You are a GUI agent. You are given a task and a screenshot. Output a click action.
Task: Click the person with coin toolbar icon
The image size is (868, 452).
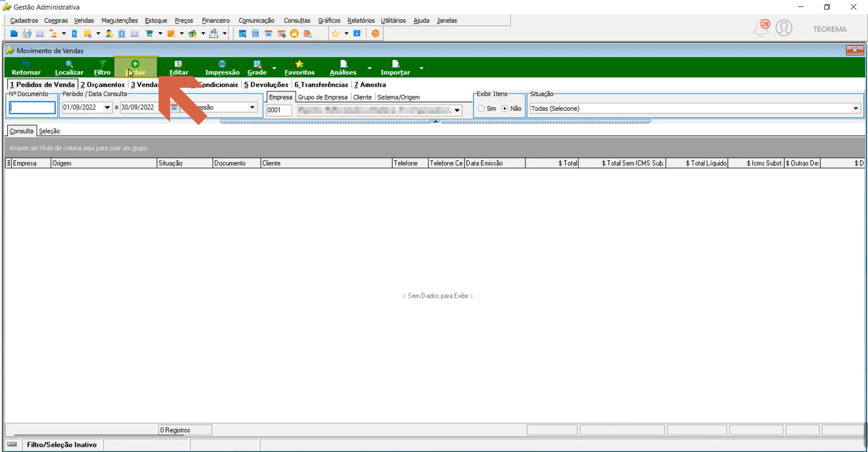pos(109,34)
